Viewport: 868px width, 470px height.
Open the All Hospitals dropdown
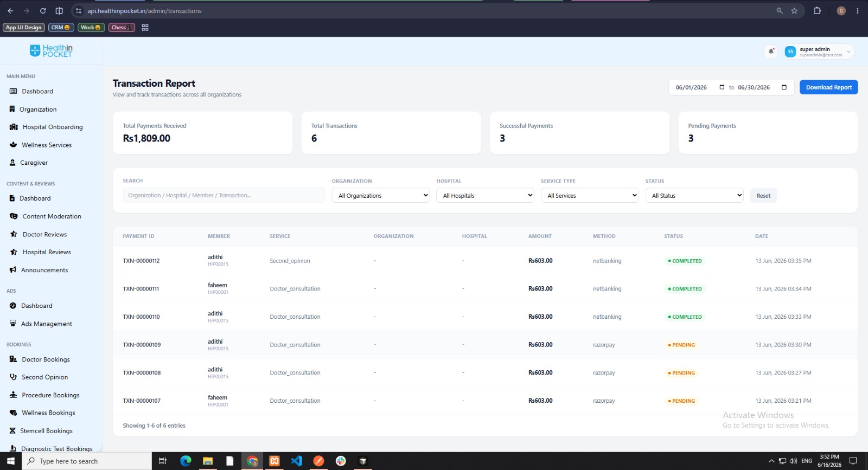tap(485, 196)
